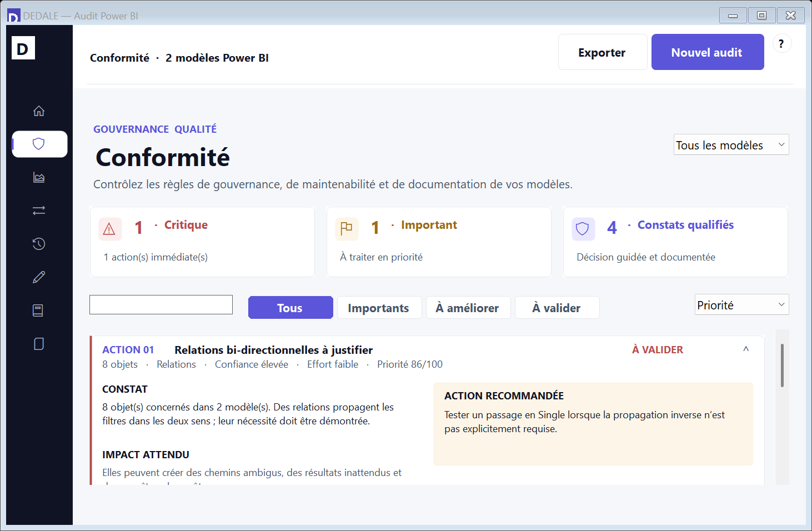The width and height of the screenshot is (812, 531).
Task: Click the ACTION RECOMMANDÉE heading
Action: point(504,396)
